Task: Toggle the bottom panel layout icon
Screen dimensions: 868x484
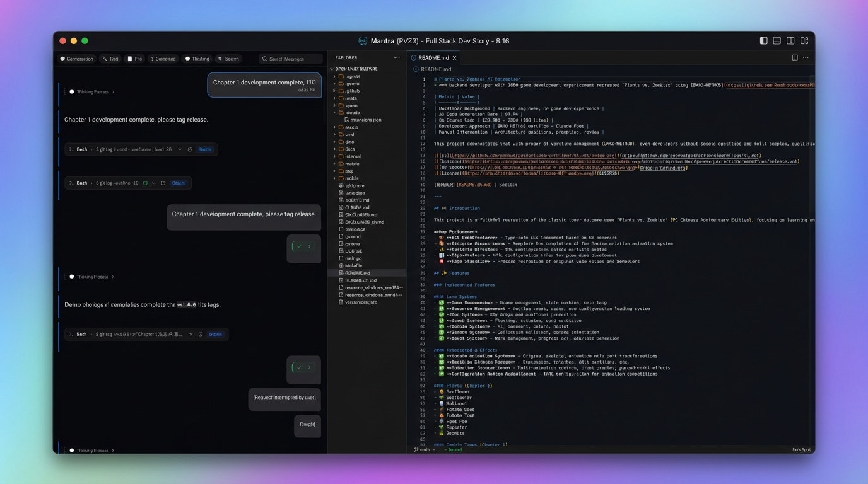Action: click(x=777, y=41)
